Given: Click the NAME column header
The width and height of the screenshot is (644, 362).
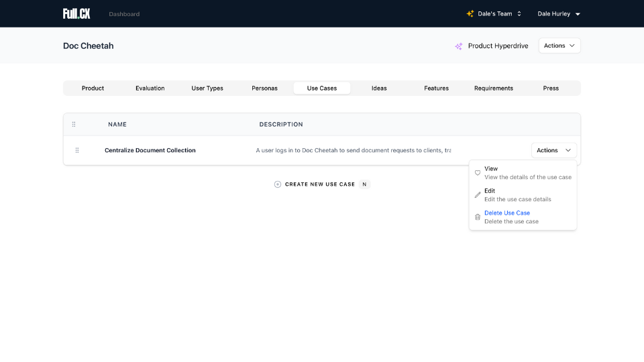Looking at the screenshot, I should 117,125.
